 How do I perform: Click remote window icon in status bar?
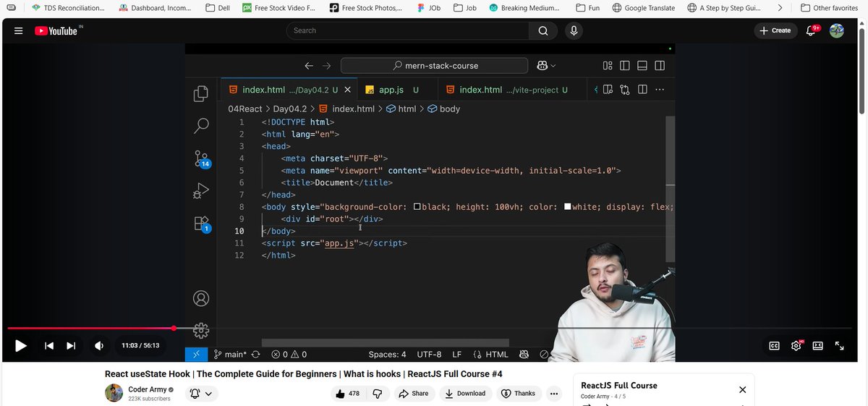pos(197,355)
